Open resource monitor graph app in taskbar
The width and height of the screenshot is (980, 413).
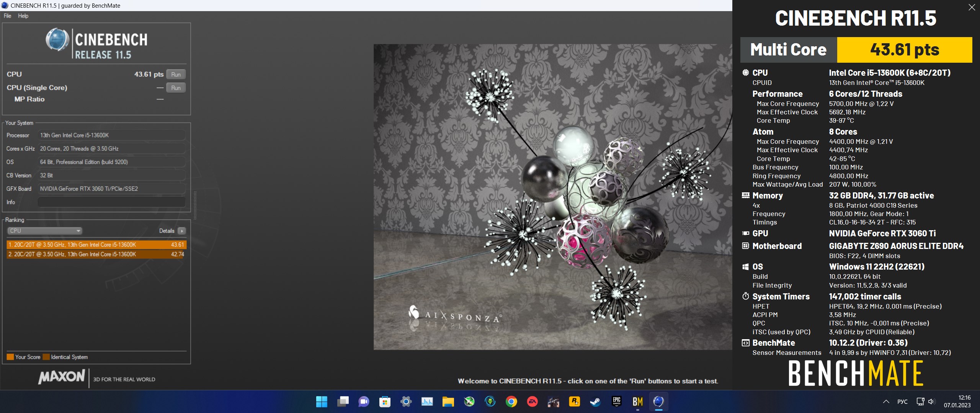coord(427,402)
